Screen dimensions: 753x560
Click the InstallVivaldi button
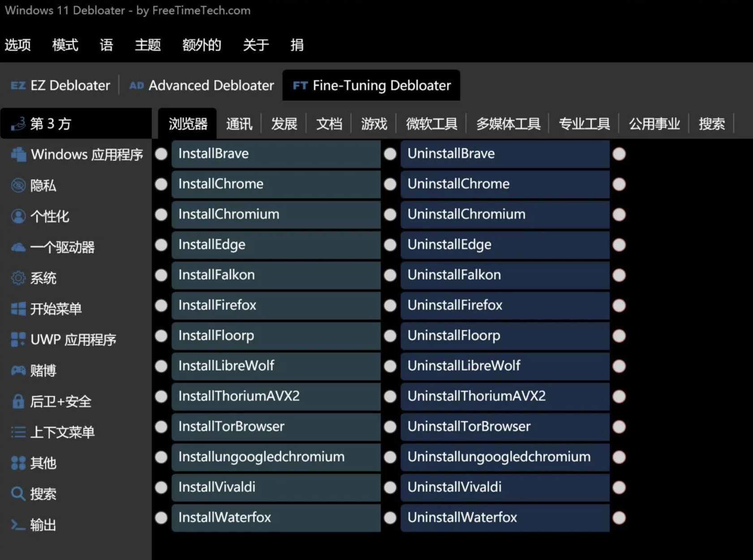(276, 487)
